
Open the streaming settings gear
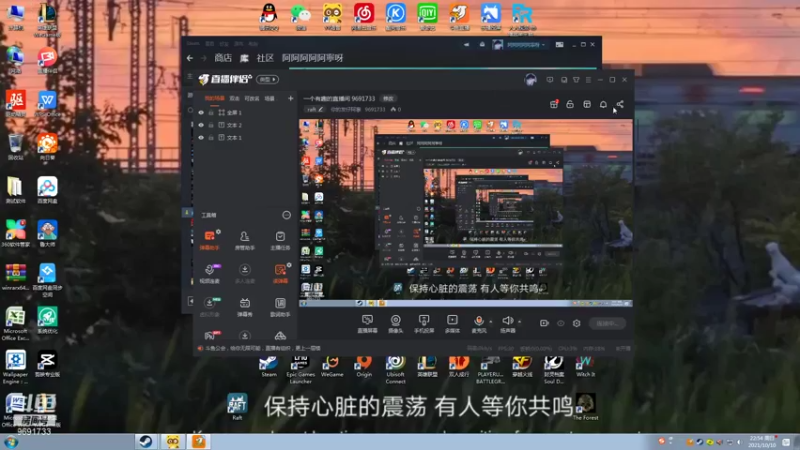tap(577, 323)
